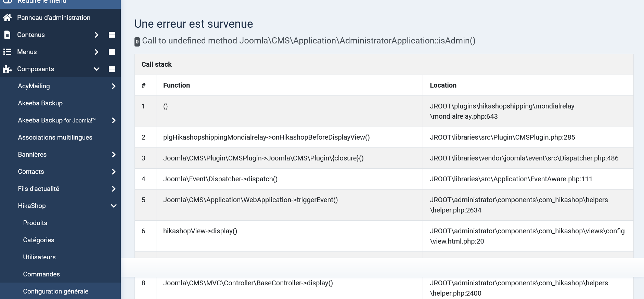
Task: Open Associations multilingues menu item
Action: coord(55,137)
